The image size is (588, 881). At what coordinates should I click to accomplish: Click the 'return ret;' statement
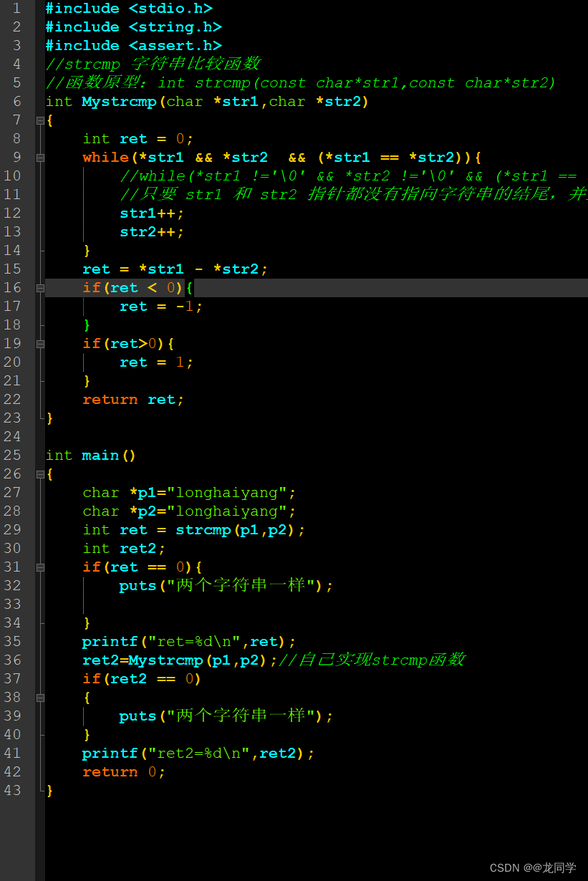133,400
